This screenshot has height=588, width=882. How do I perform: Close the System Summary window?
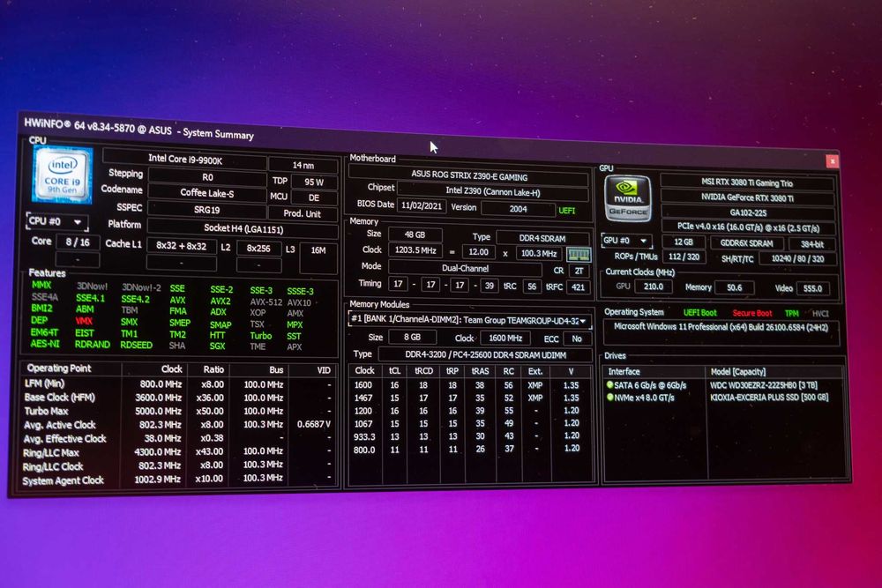coord(832,161)
